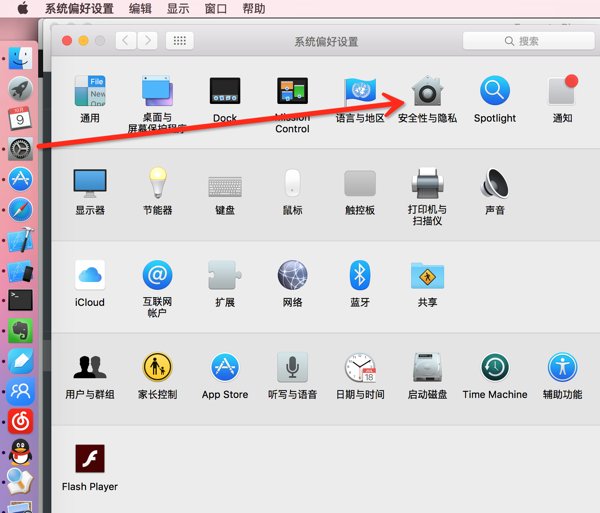Viewport: 600px width, 513px height.
Task: Open the 辅助功能 (Accessibility) pane
Action: point(562,367)
